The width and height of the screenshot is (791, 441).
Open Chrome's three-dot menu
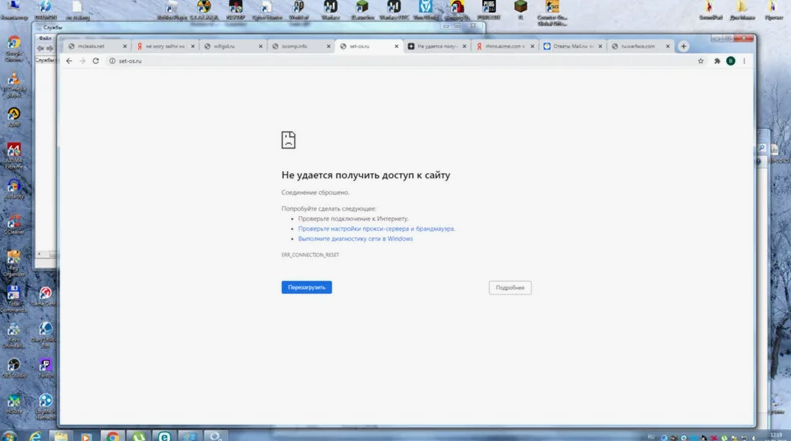pos(744,61)
